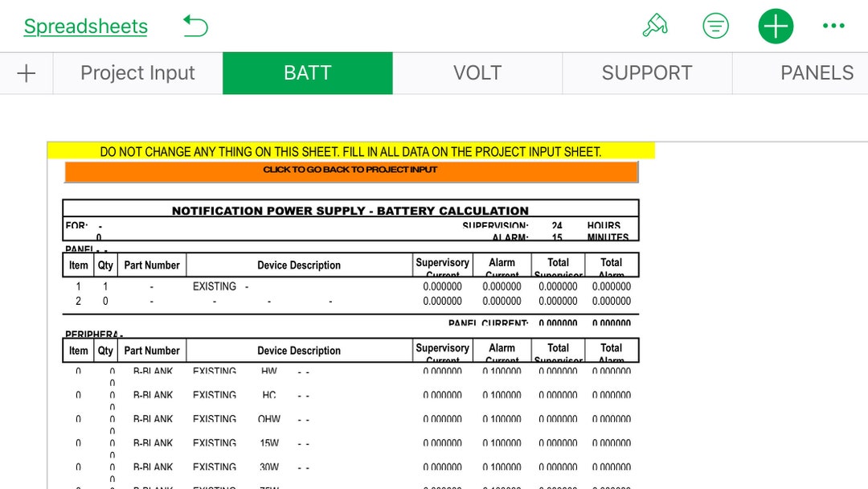Screen dimensions: 868x489
Task: Switch to the Project Input tab
Action: 137,72
